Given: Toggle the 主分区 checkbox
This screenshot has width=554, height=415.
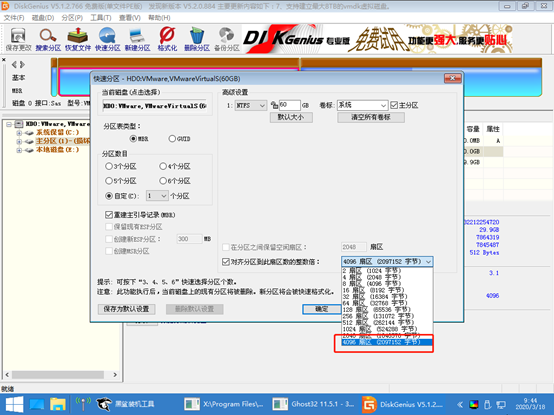Looking at the screenshot, I should 394,105.
